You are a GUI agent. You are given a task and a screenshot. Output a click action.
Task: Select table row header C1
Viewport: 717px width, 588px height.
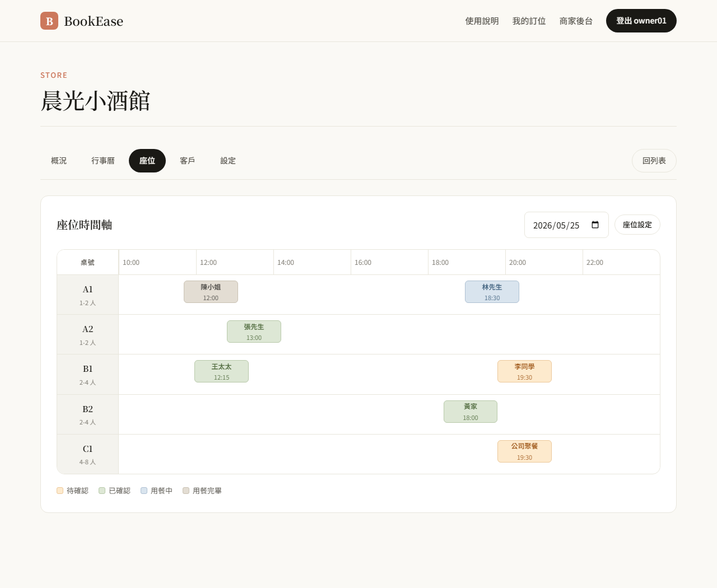click(88, 454)
